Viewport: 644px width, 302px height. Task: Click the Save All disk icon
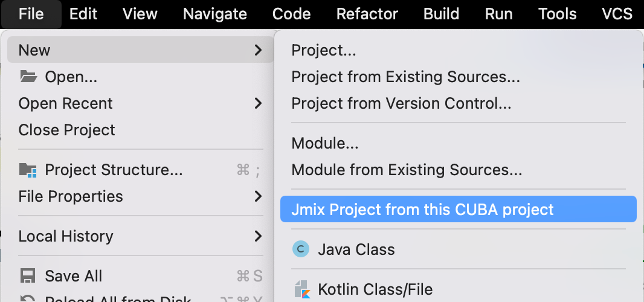(28, 276)
